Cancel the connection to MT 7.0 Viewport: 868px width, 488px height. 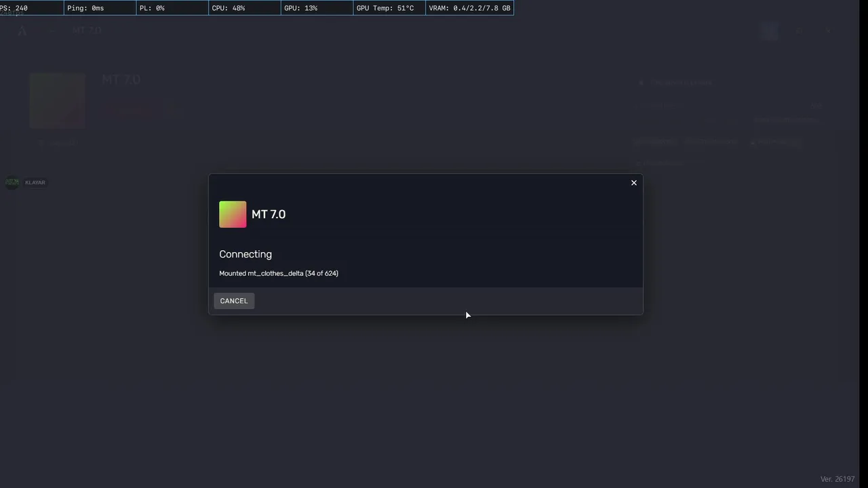point(234,301)
